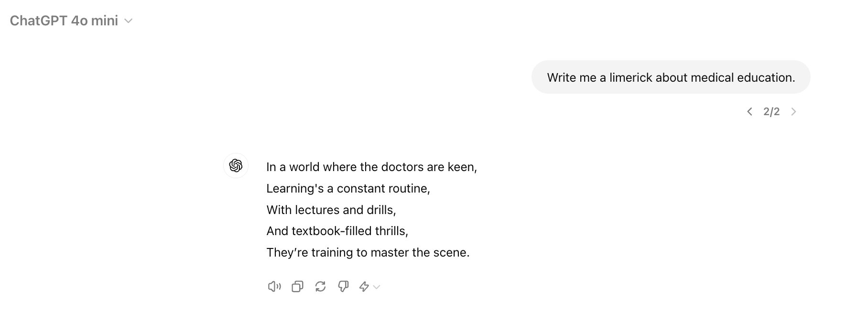Click the lightning bolt switch-model icon
Image resolution: width=868 pixels, height=323 pixels.
(364, 287)
